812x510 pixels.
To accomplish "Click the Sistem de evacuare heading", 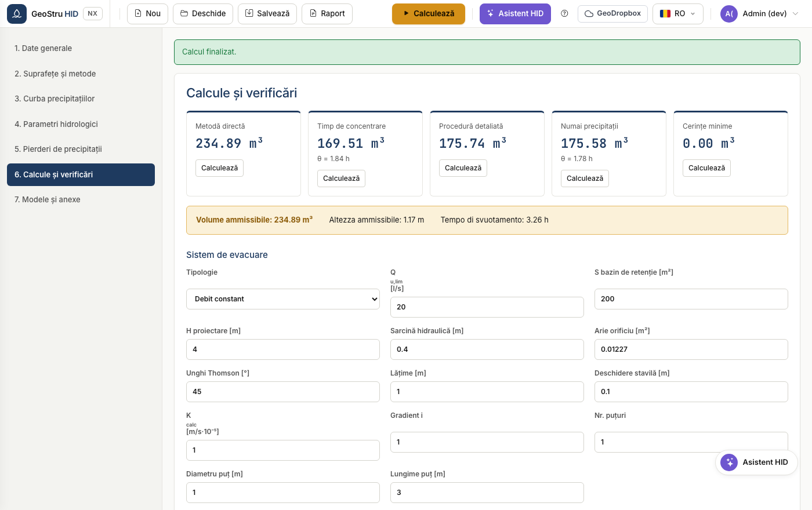I will click(227, 255).
